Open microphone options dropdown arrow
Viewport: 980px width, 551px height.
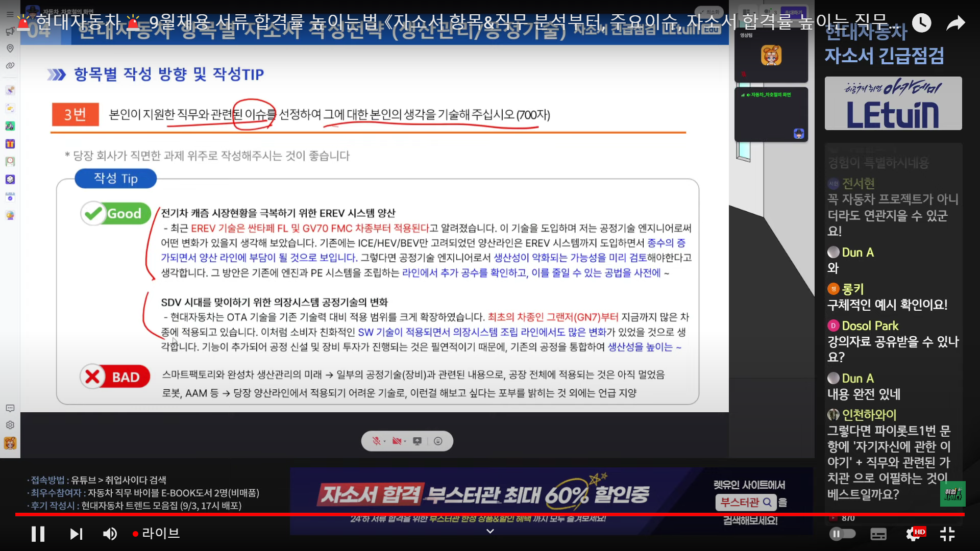pyautogui.click(x=385, y=441)
